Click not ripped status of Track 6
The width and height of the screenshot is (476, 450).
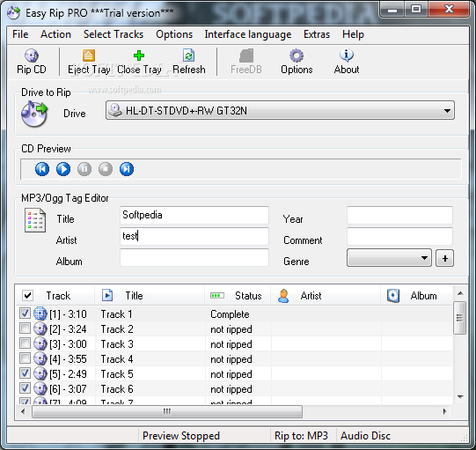tap(231, 389)
